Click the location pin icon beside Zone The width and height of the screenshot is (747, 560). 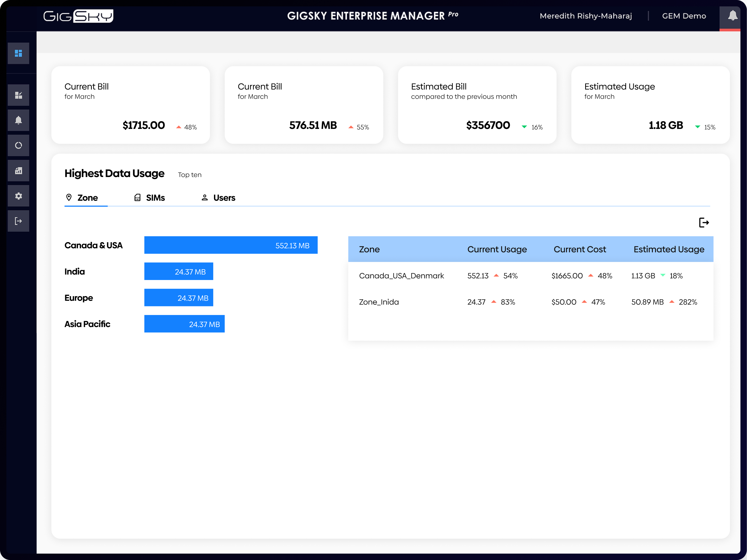(x=69, y=197)
